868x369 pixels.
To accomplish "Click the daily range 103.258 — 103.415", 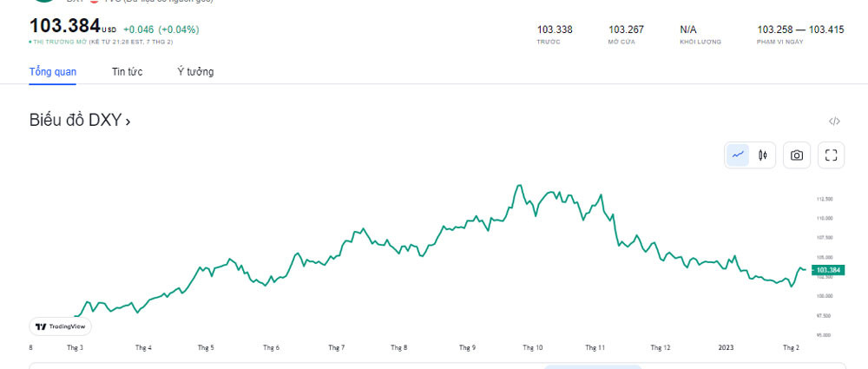I will (800, 30).
